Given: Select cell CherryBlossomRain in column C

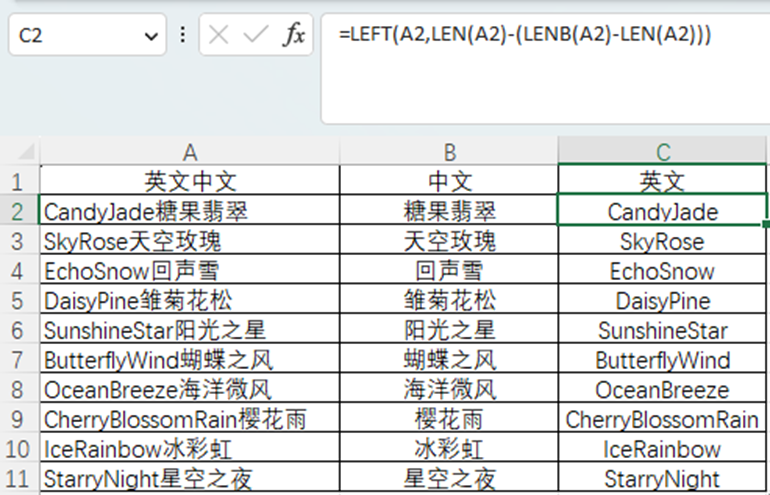Looking at the screenshot, I should [662, 418].
